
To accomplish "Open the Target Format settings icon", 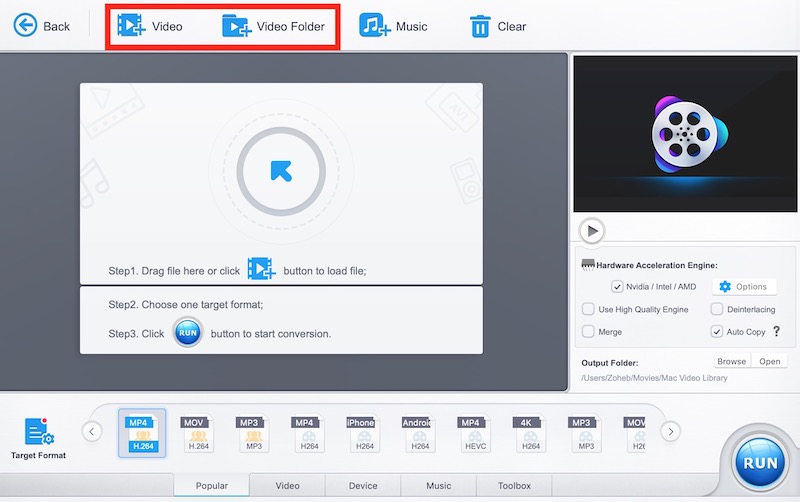I will pos(39,432).
